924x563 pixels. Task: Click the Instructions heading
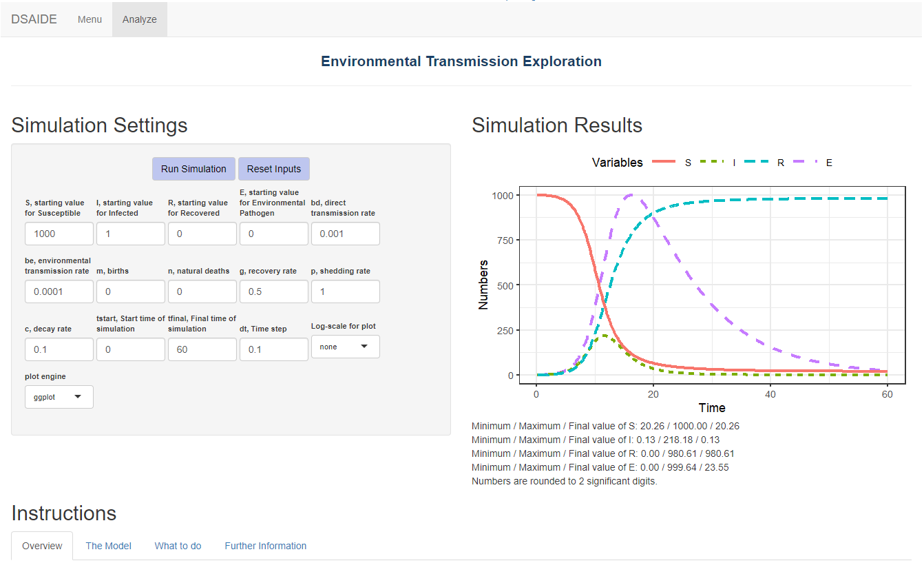[63, 513]
